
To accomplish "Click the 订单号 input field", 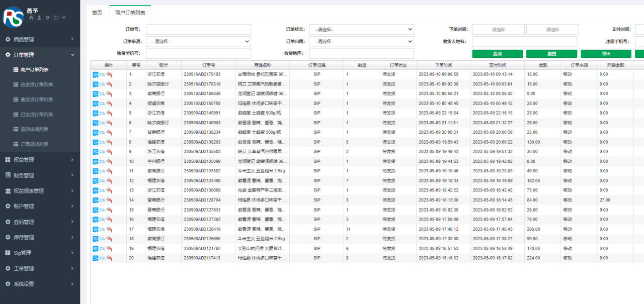I will point(198,29).
